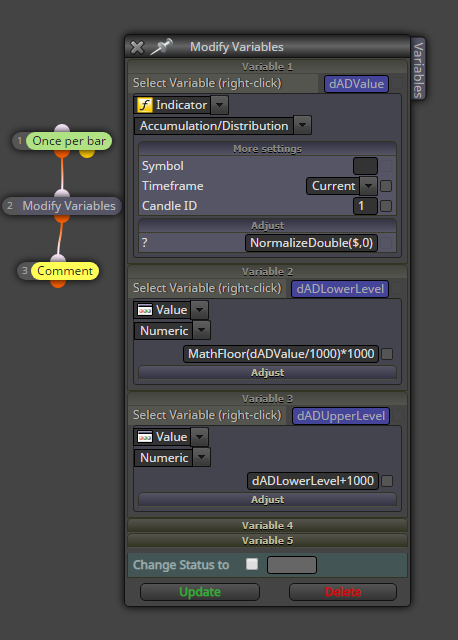Click the yellow output connector of Once per bar
The height and width of the screenshot is (640, 458).
coord(87,153)
